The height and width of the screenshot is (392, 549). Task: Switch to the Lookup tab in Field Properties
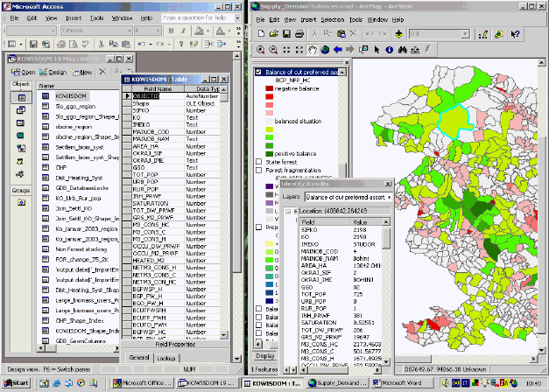165,358
